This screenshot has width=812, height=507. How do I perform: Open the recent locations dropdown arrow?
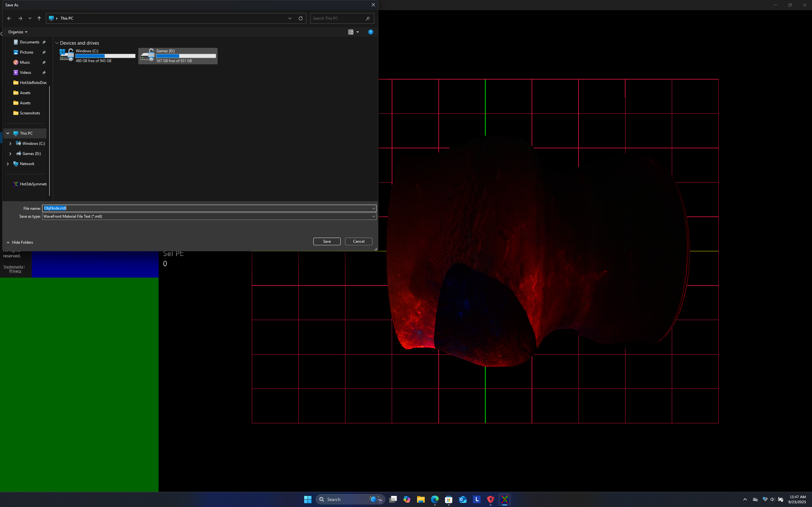[30, 18]
